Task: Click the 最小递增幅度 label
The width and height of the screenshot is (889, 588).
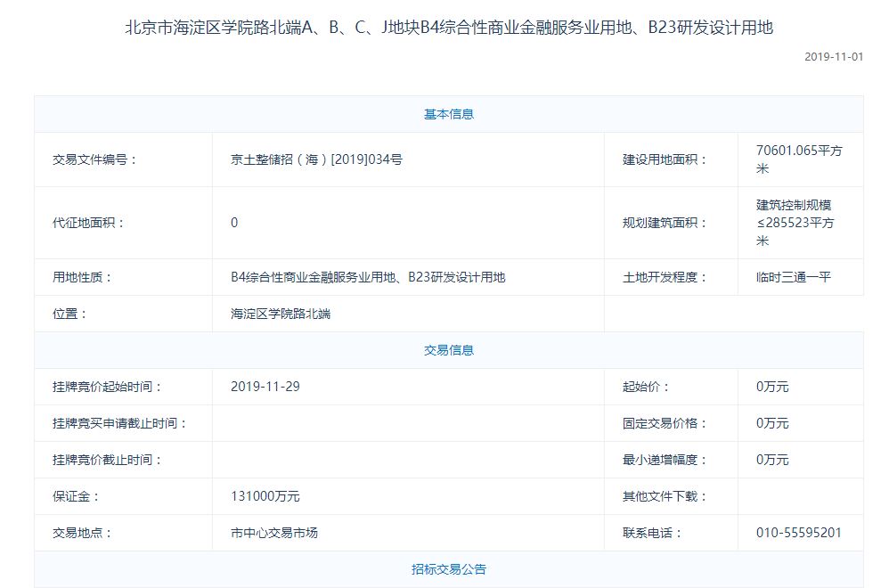Action: [665, 460]
